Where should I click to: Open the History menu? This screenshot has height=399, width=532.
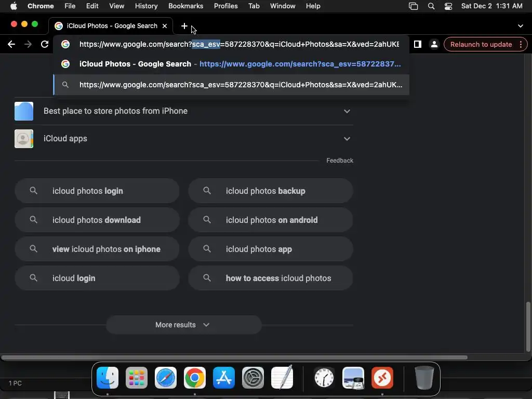coord(146,6)
